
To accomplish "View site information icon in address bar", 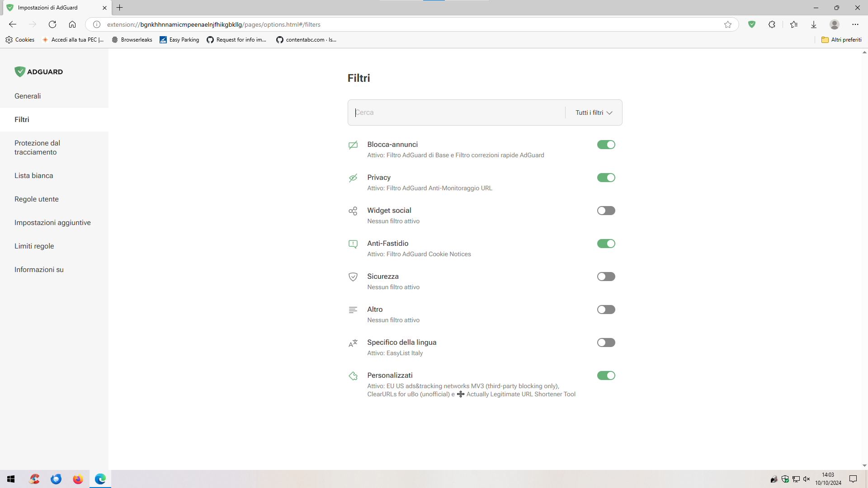I will (x=97, y=24).
